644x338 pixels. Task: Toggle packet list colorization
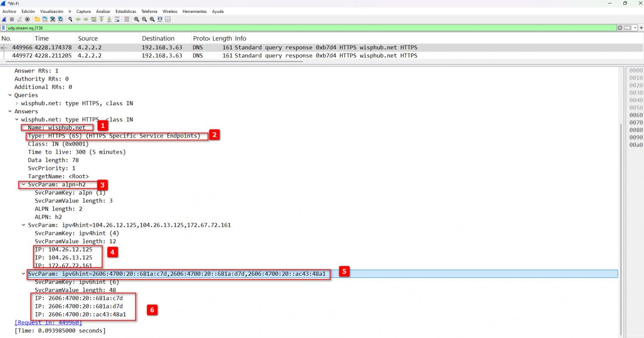[x=127, y=19]
